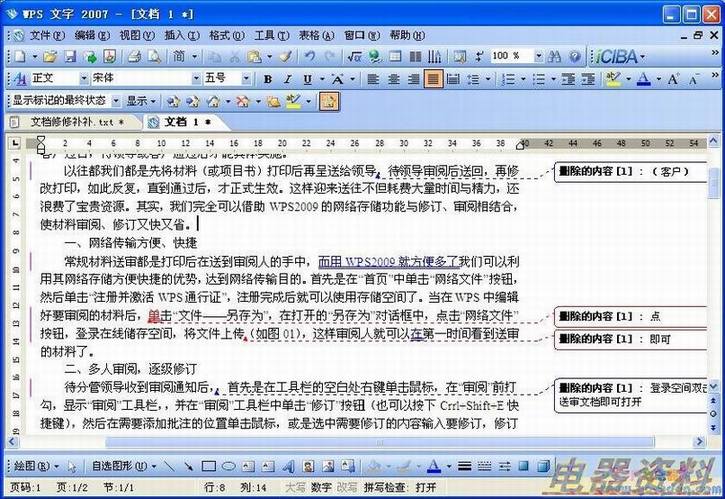Open find with binoculars icon
The height and width of the screenshot is (499, 725).
click(x=554, y=57)
